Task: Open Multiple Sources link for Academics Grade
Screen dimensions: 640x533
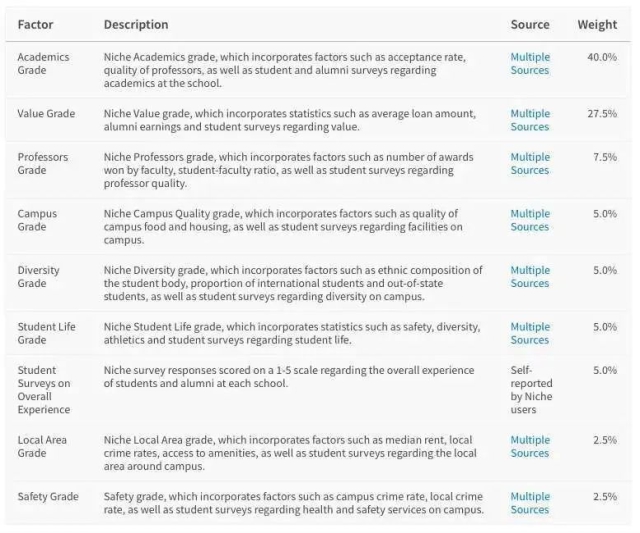Action: click(530, 64)
